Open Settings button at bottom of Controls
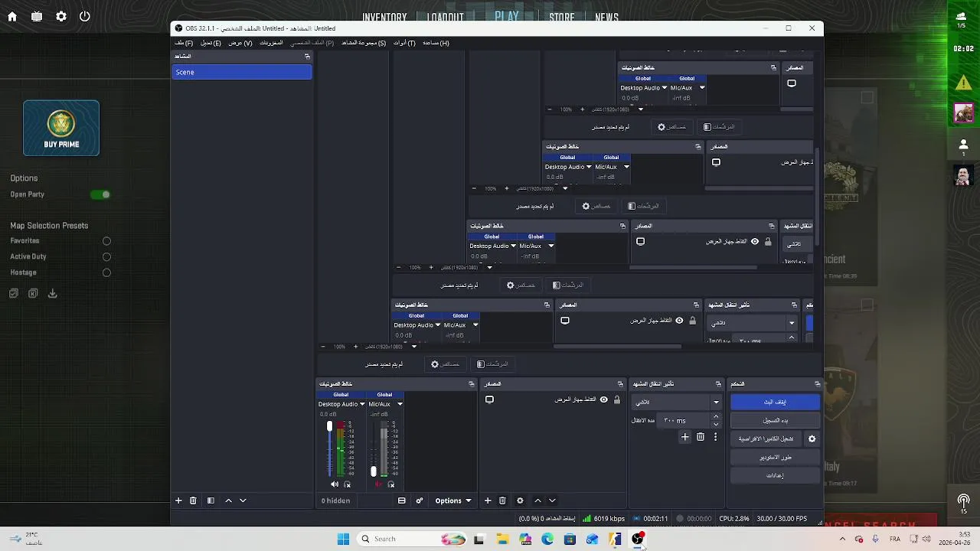This screenshot has width=980, height=551. pyautogui.click(x=775, y=475)
